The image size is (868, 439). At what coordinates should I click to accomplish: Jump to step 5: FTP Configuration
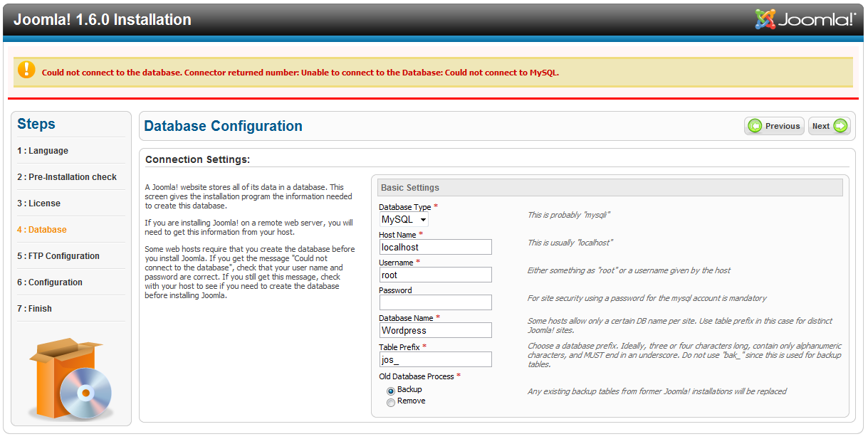coord(58,256)
